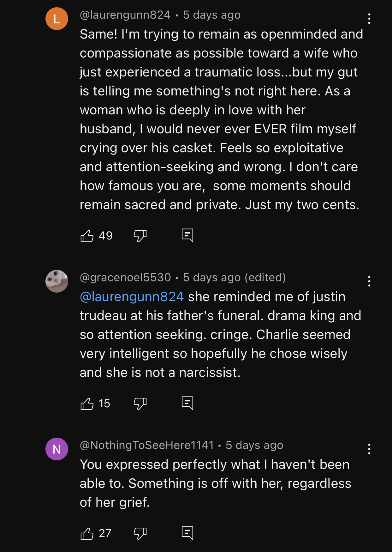Tap the 49 like count
Image resolution: width=392 pixels, height=552 pixels.
[x=106, y=236]
